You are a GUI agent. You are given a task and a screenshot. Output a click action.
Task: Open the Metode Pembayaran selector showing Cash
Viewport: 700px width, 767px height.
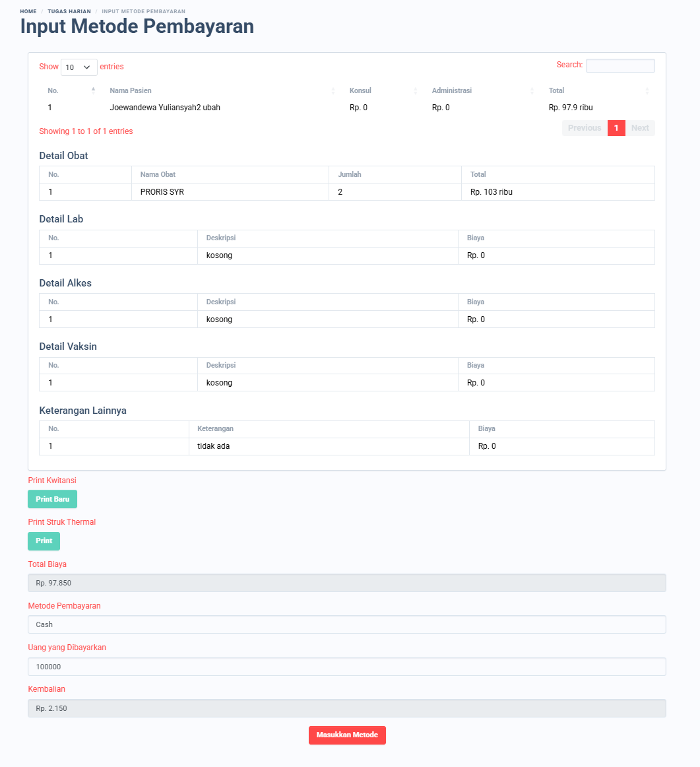pos(346,624)
